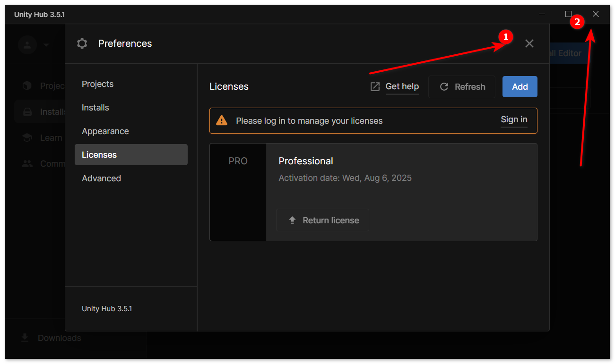Image resolution: width=615 pixels, height=364 pixels.
Task: Click the Activation date text
Action: click(x=345, y=178)
